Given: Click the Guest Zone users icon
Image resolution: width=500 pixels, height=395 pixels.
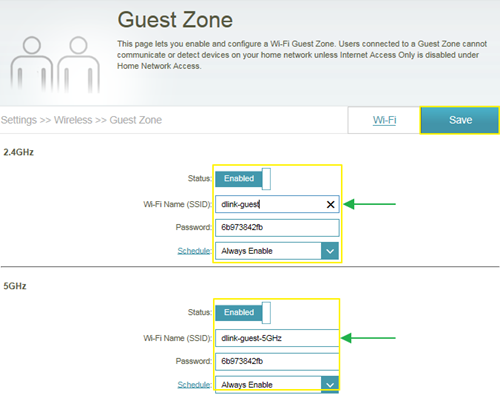Looking at the screenshot, I should coord(55,64).
